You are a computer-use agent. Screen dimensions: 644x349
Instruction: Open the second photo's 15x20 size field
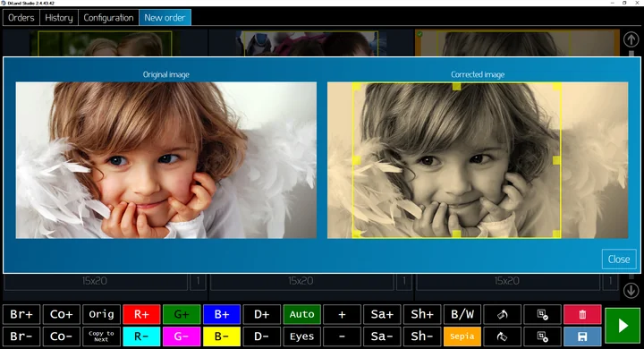301,281
